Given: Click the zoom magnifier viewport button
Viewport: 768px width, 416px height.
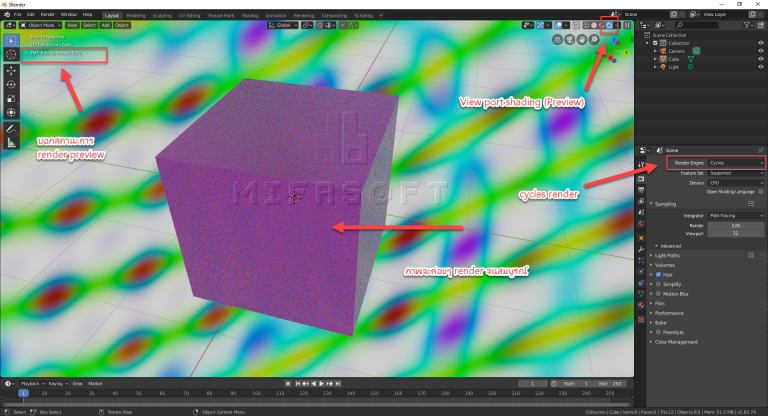Looking at the screenshot, I should pos(594,39).
